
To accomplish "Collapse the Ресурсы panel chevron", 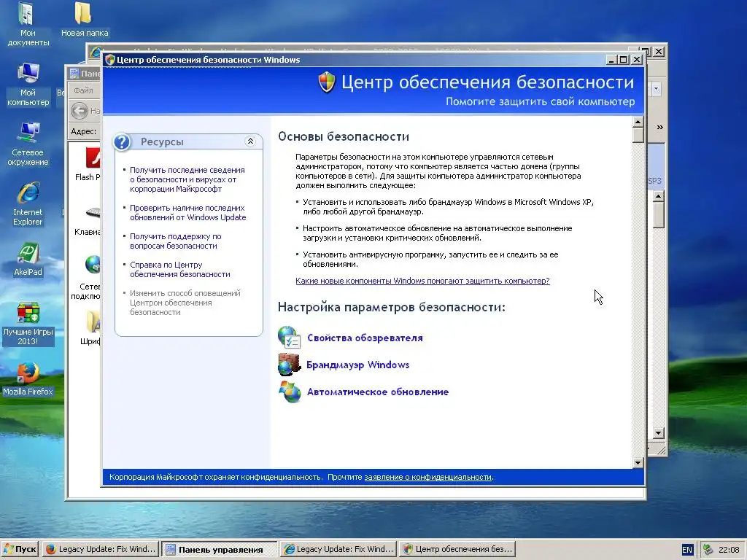I will pos(250,141).
